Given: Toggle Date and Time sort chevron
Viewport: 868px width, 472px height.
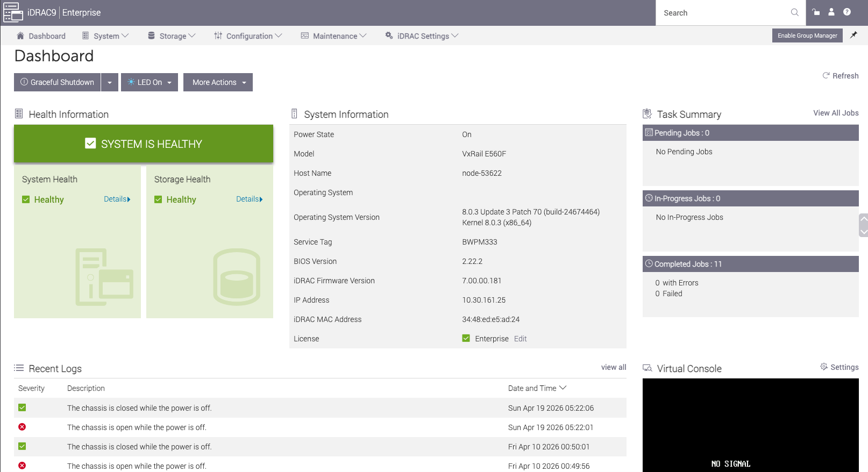Looking at the screenshot, I should tap(563, 388).
